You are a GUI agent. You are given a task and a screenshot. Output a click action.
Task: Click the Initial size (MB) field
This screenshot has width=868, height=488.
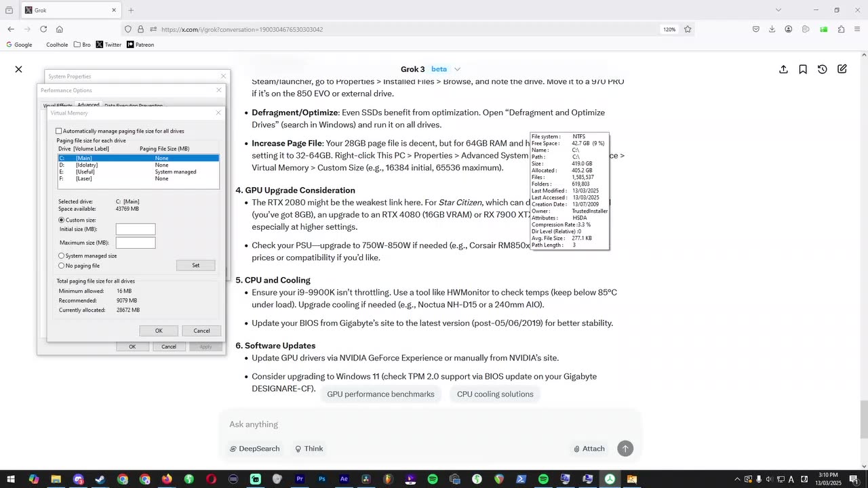point(136,229)
